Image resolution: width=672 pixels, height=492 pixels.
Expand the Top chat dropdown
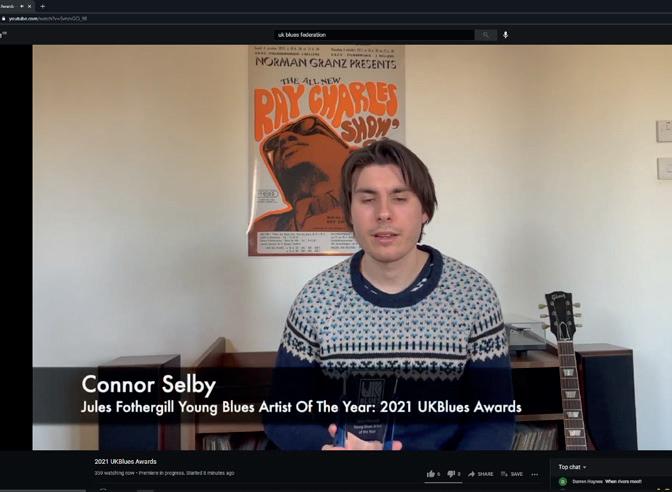(x=572, y=467)
